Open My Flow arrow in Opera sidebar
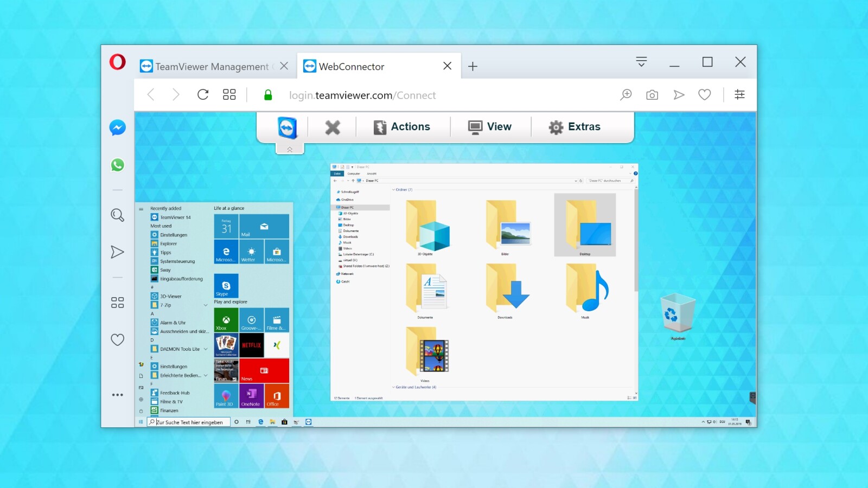Viewport: 868px width, 488px height. pos(118,252)
